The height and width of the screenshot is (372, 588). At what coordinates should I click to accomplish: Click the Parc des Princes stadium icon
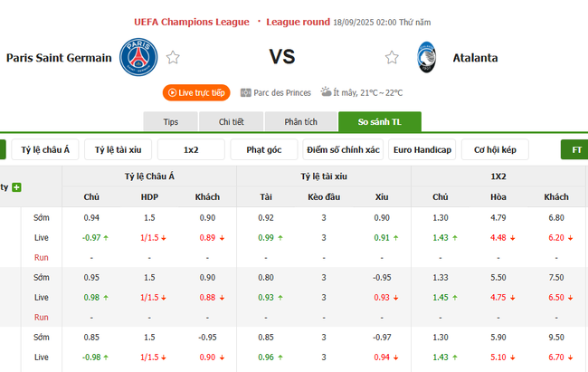[x=246, y=92]
